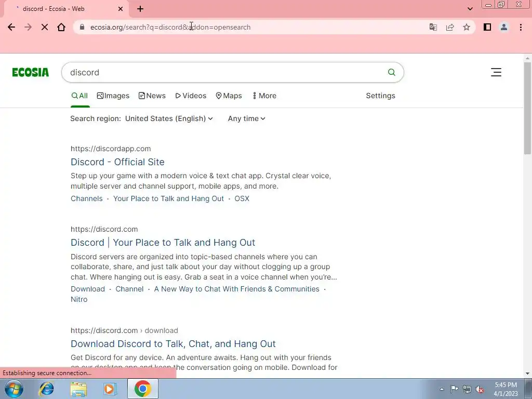Viewport: 532px width, 399px height.
Task: Expand the More search categories
Action: click(x=264, y=96)
